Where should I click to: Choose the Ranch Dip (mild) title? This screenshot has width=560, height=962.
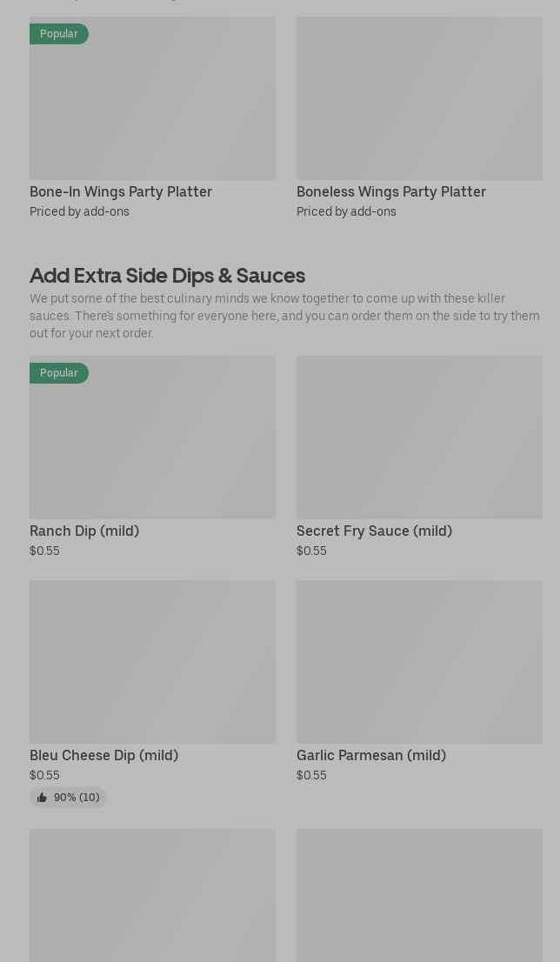84,531
